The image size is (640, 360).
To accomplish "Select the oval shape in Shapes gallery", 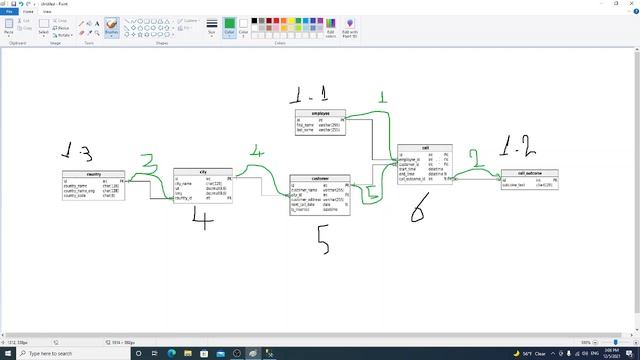I will tap(140, 21).
